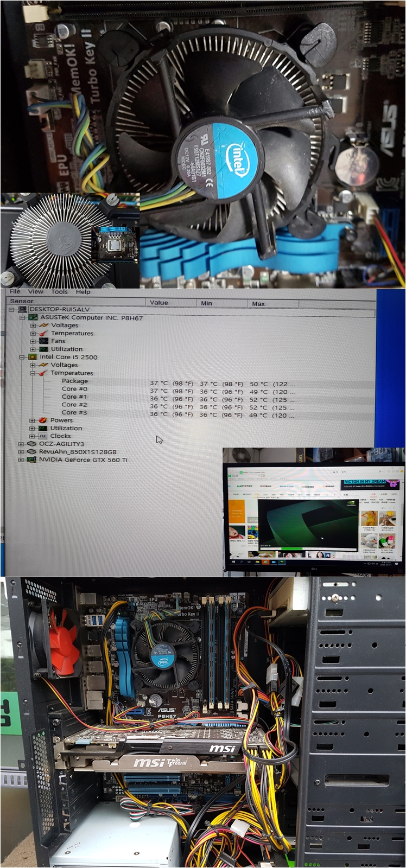406x868 pixels.
Task: Click the Core #2 current value 36 °C
Action: pyautogui.click(x=159, y=406)
